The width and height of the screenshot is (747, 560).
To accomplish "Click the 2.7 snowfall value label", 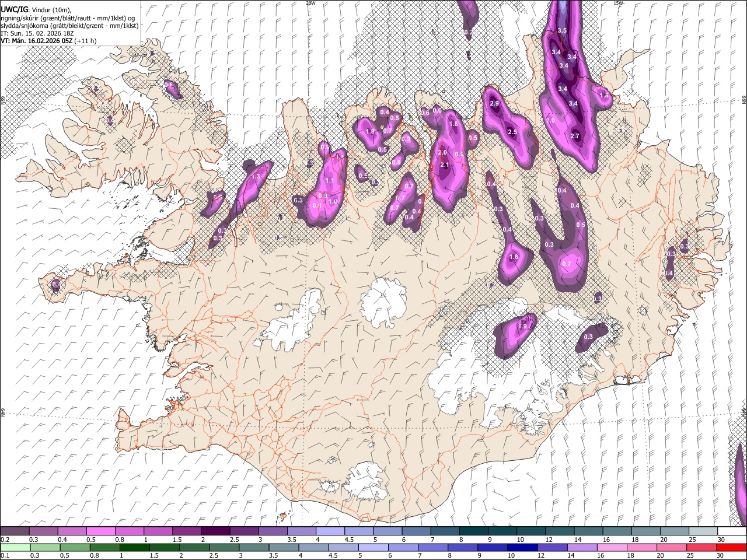I will coord(575,136).
